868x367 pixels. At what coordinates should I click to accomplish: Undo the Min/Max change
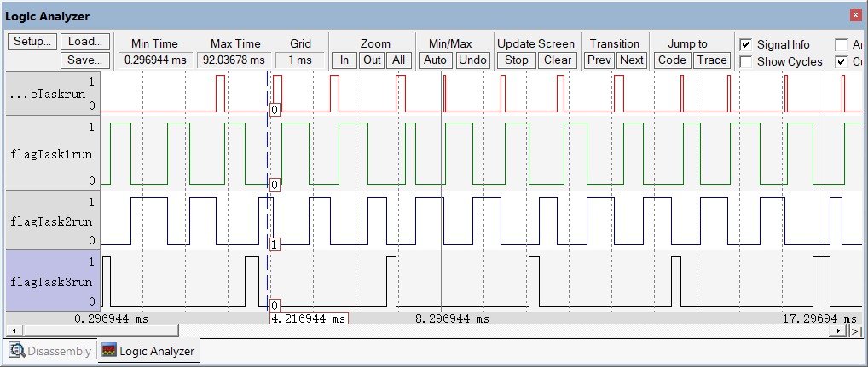coord(472,60)
